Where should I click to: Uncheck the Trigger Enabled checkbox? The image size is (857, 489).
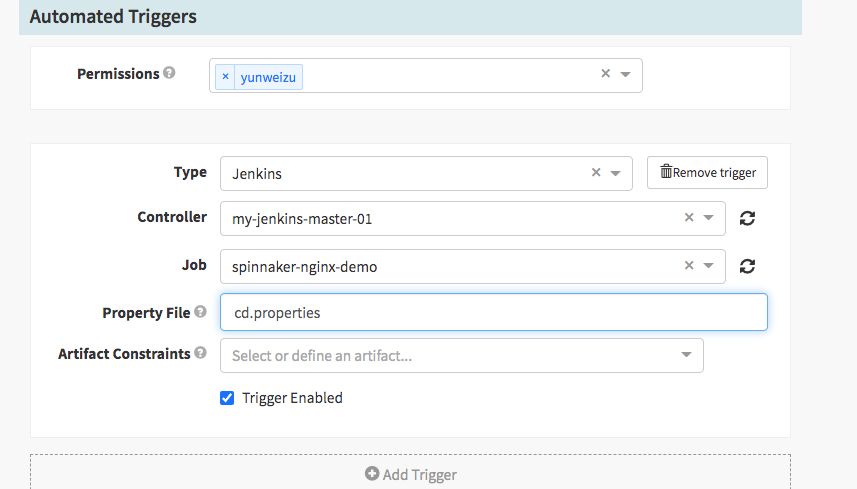227,398
